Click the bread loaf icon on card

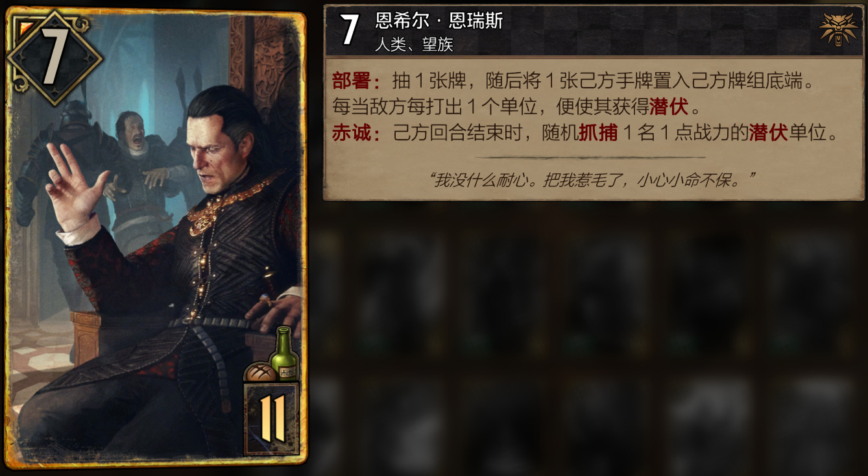[259, 372]
